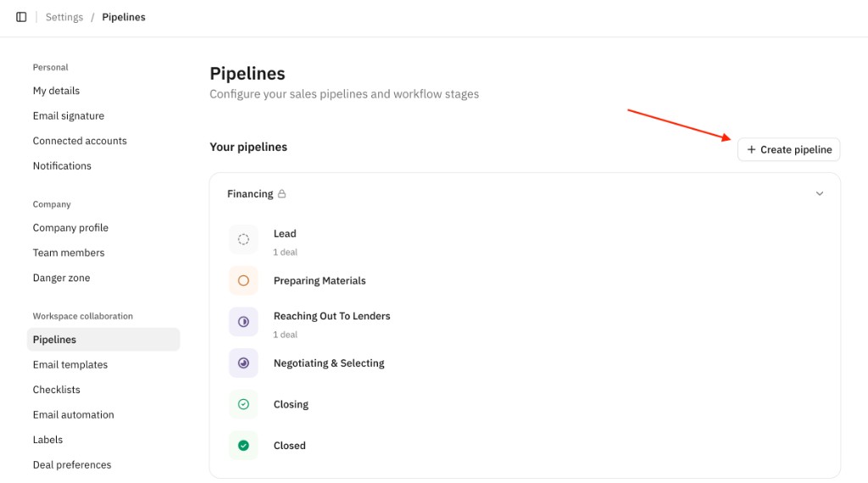Open Team members page
868x483 pixels.
(x=69, y=253)
